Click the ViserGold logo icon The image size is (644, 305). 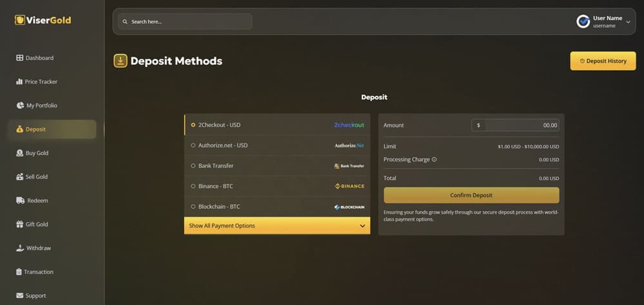coord(20,20)
